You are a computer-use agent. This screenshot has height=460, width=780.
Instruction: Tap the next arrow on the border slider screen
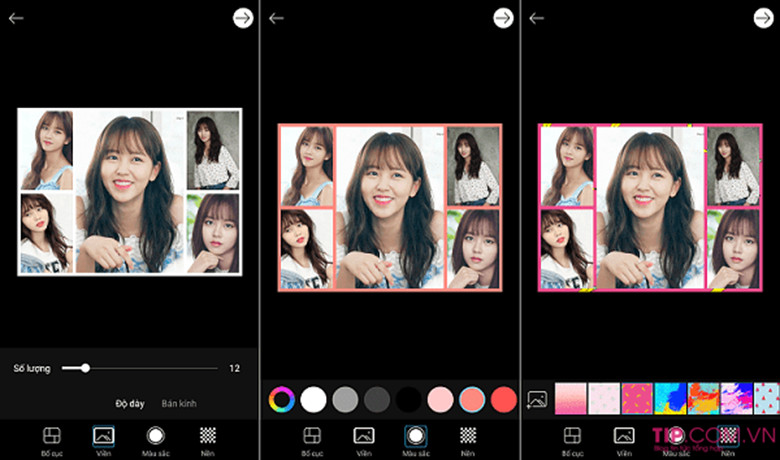click(243, 18)
